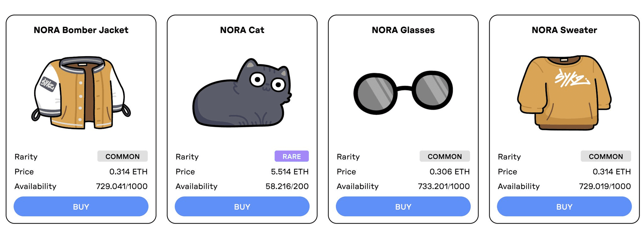Click the 0.306 ETH price value

450,172
